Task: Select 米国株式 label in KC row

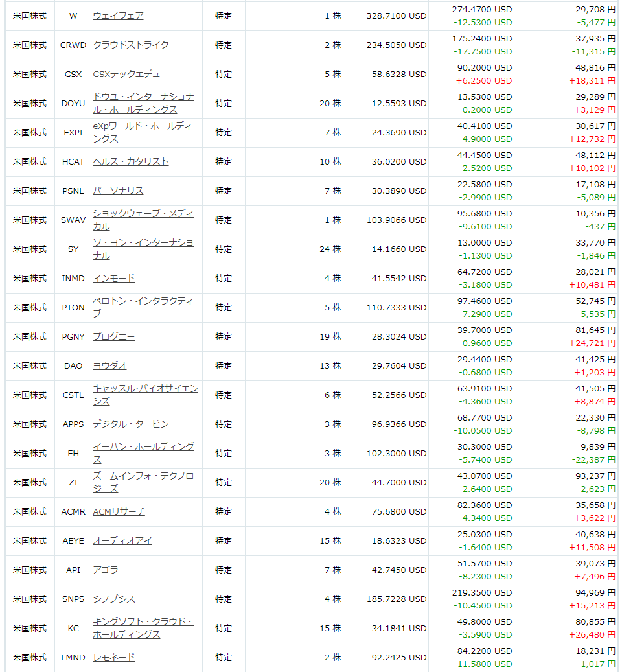Action: pos(30,628)
